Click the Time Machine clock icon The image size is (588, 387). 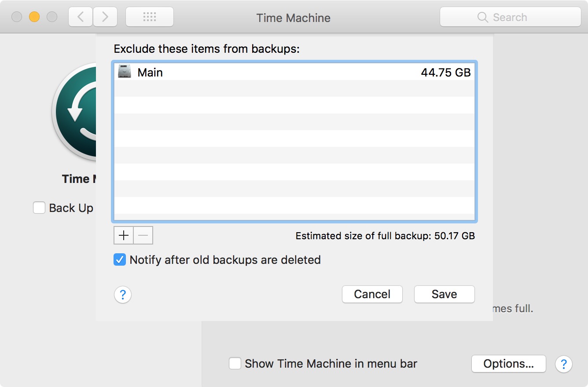pos(75,111)
